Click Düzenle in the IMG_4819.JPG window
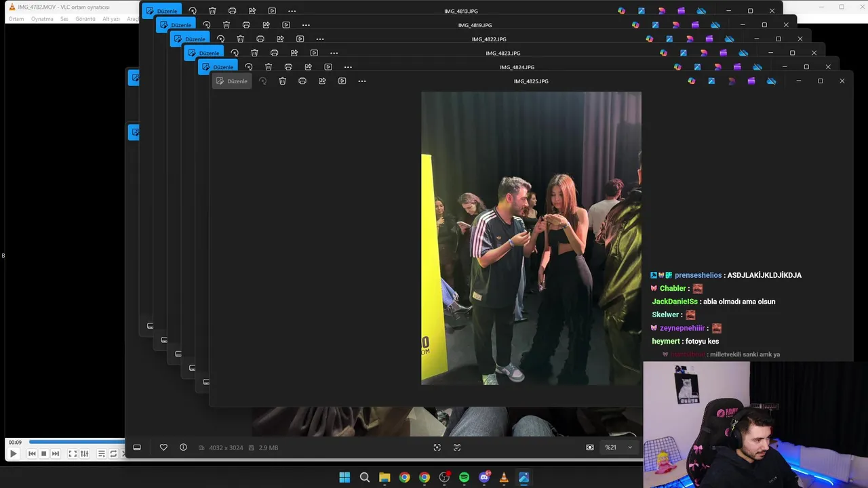 click(176, 25)
